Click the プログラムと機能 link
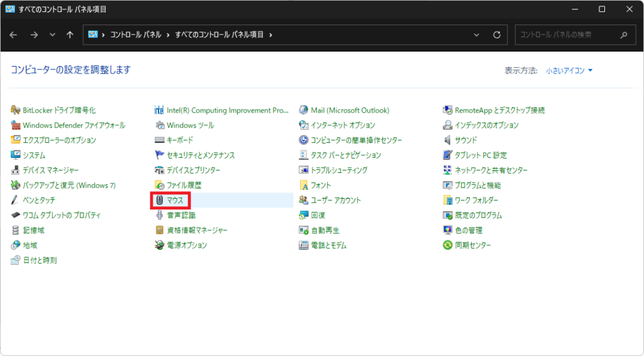 click(x=478, y=186)
